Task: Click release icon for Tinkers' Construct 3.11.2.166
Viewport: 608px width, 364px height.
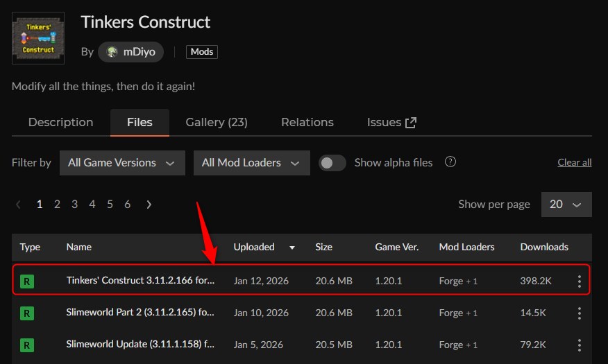Action: point(27,281)
